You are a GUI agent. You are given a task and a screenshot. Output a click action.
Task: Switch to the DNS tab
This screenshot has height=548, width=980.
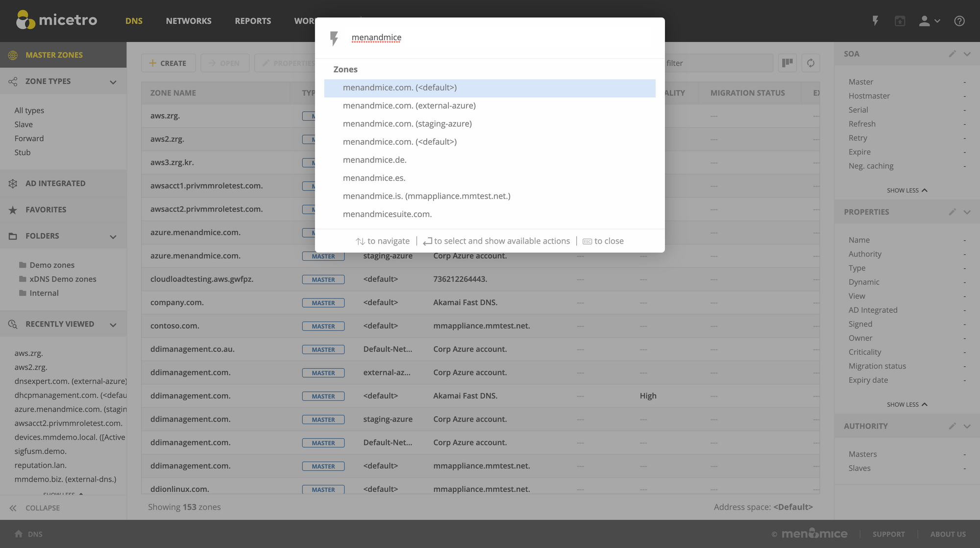click(x=134, y=21)
